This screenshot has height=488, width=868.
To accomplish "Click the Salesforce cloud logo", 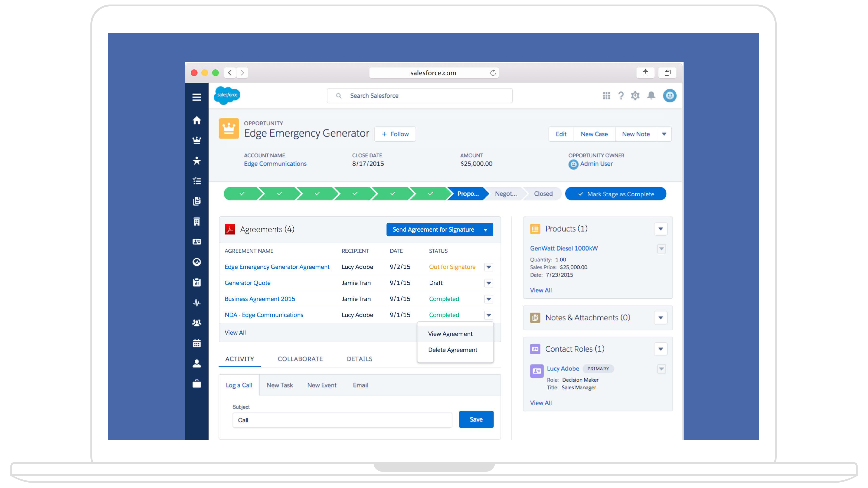I will coord(227,95).
